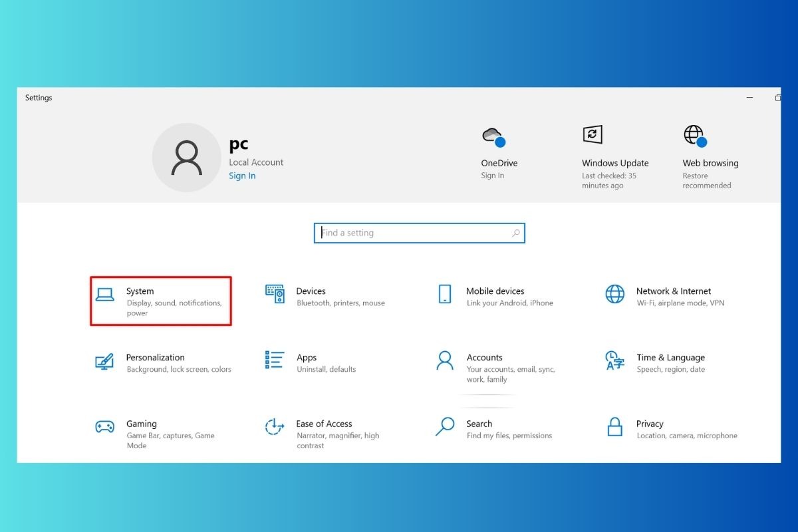Open the Windows Update label
798x532 pixels.
point(615,163)
